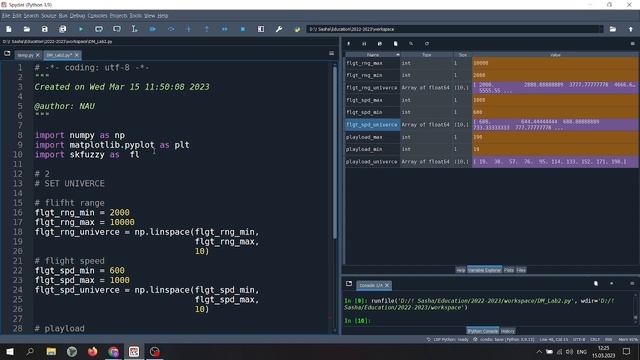This screenshot has width=640, height=360.
Task: Open Variable Explorer options menu
Action: point(633,44)
